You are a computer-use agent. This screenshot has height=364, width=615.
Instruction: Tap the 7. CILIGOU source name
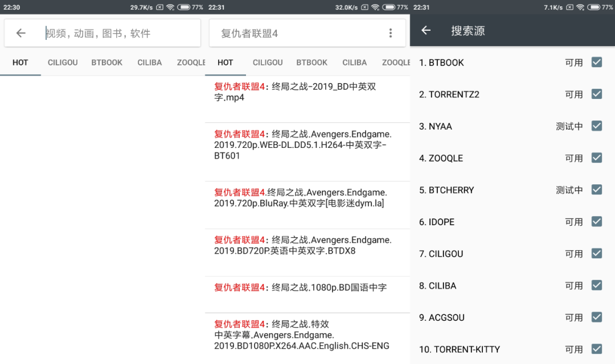441,254
